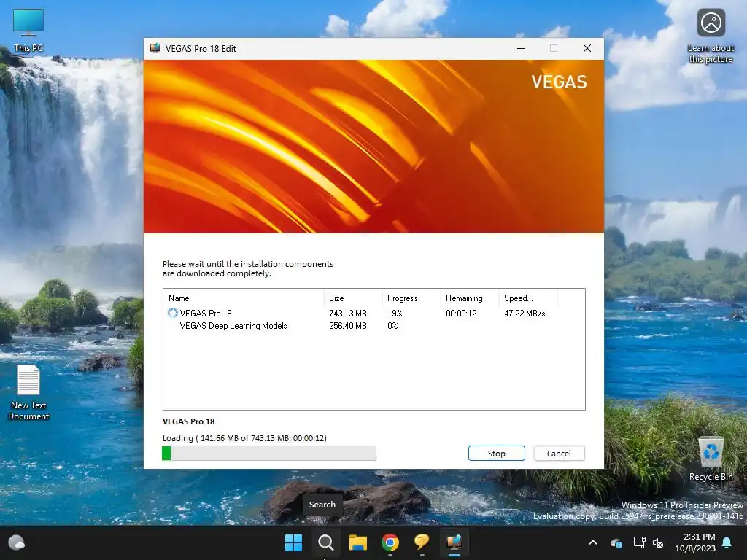Click the 0% progress value
747x560 pixels.
click(x=392, y=326)
